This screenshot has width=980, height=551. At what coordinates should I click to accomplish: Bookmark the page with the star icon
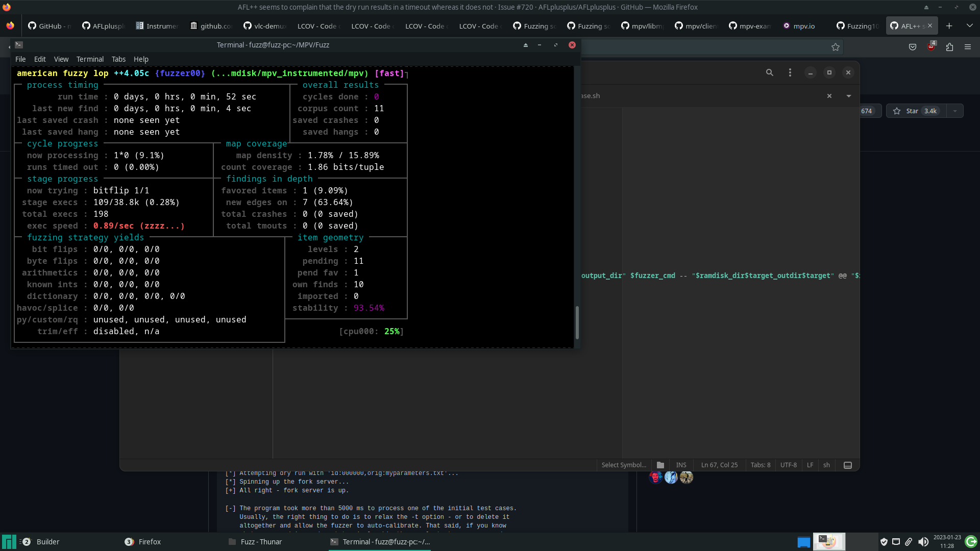(836, 47)
